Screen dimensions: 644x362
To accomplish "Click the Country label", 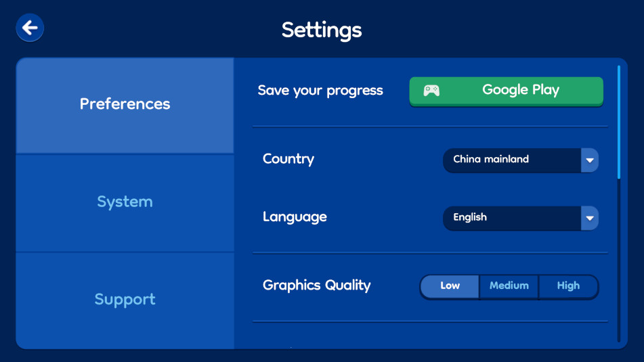I will (288, 159).
